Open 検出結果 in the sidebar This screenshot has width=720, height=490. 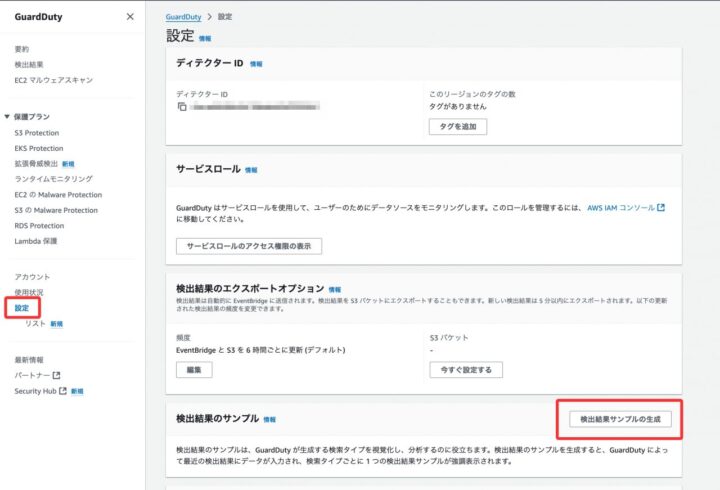tap(29, 64)
